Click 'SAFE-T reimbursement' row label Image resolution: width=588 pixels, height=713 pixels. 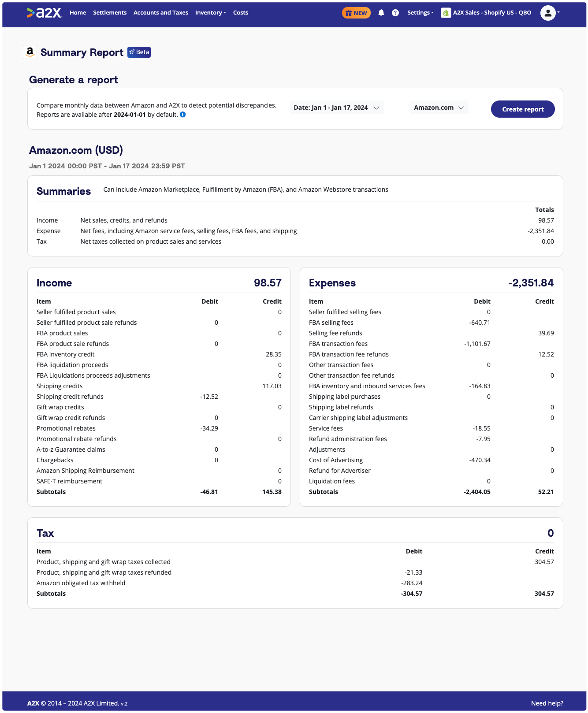coord(69,481)
